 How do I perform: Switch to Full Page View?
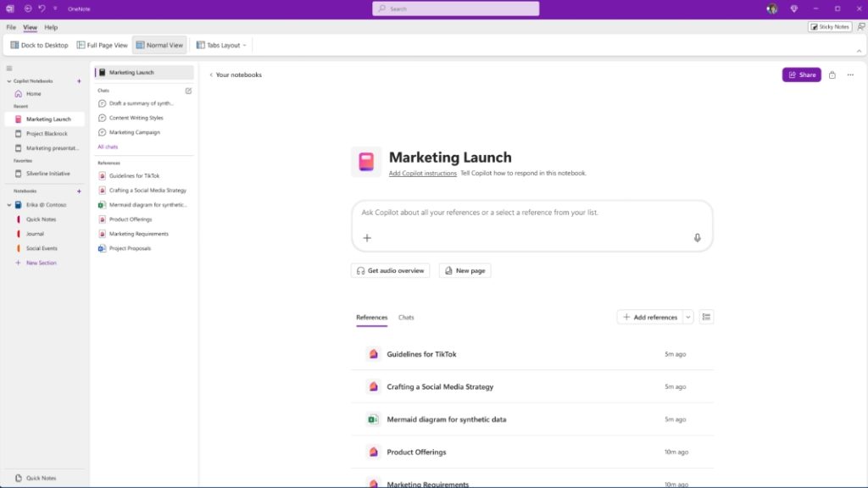coord(103,46)
